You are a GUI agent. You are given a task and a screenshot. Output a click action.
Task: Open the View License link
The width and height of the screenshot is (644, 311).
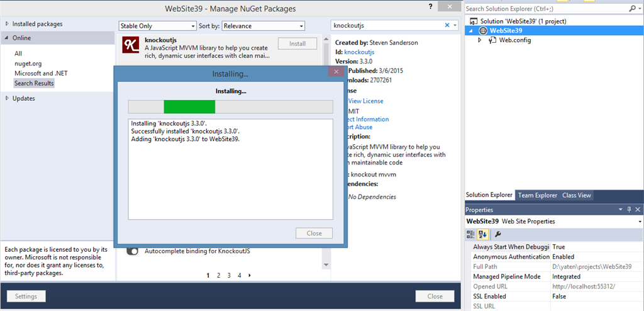[x=365, y=101]
